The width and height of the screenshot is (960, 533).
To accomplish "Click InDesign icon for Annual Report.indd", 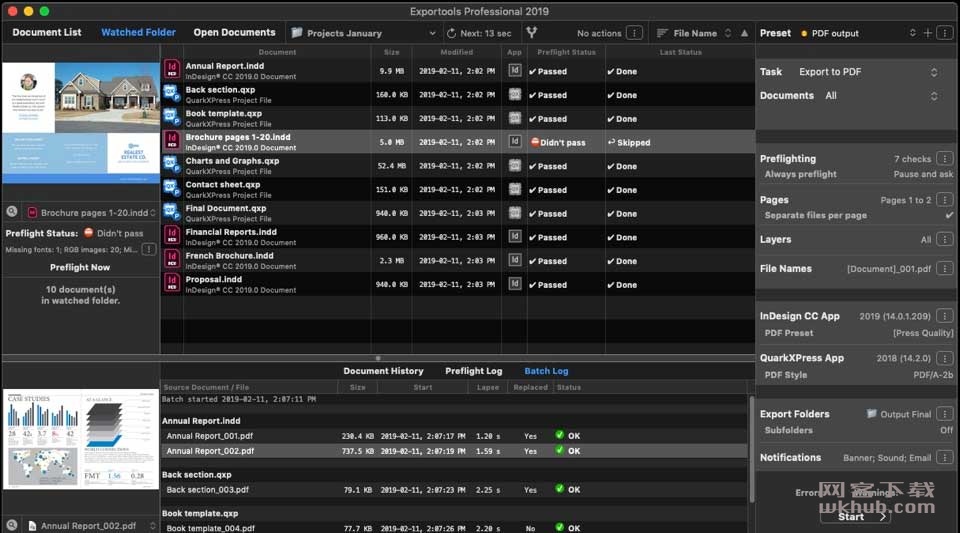I will point(172,69).
